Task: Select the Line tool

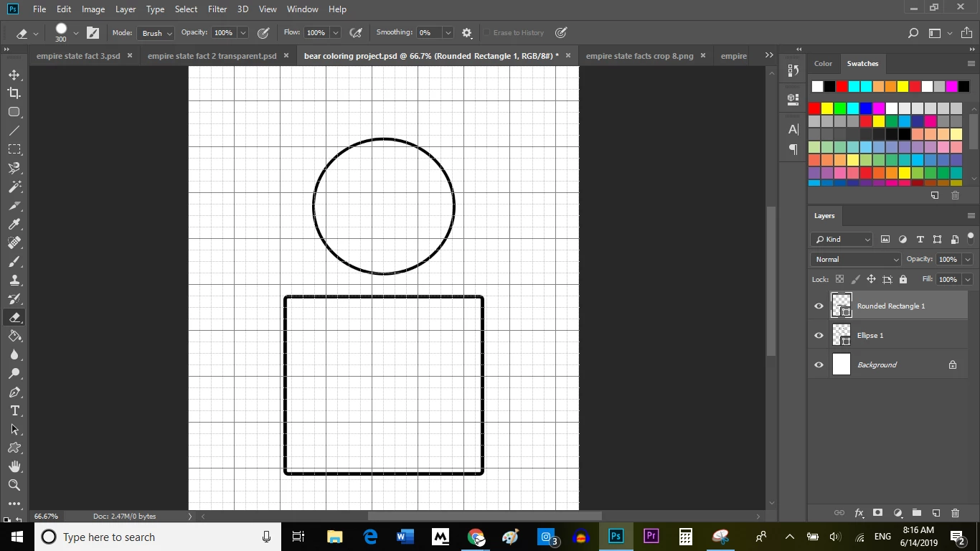Action: pos(14,131)
